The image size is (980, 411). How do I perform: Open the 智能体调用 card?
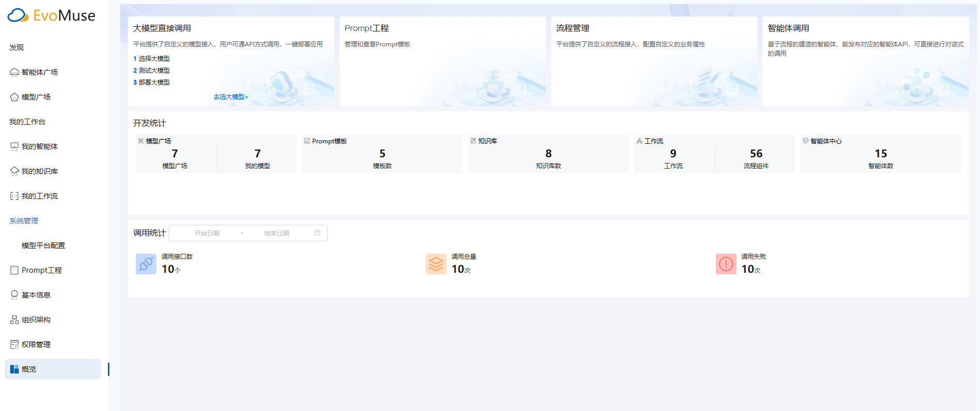coord(866,61)
